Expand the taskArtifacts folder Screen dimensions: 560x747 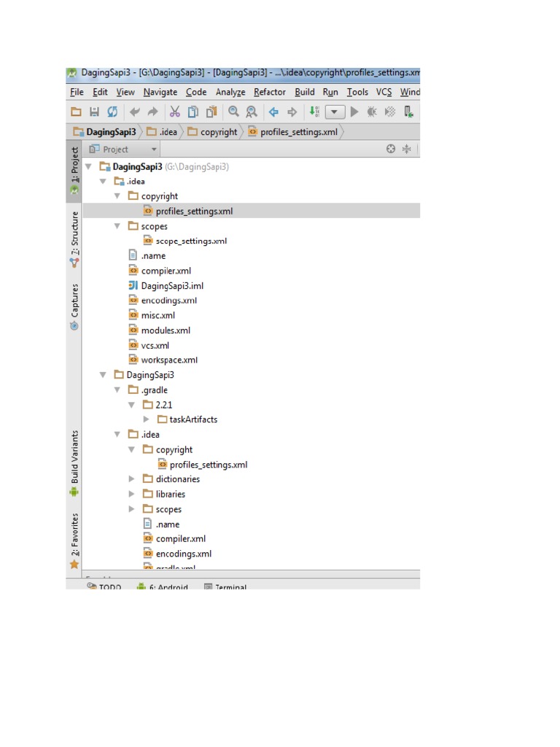[x=147, y=419]
